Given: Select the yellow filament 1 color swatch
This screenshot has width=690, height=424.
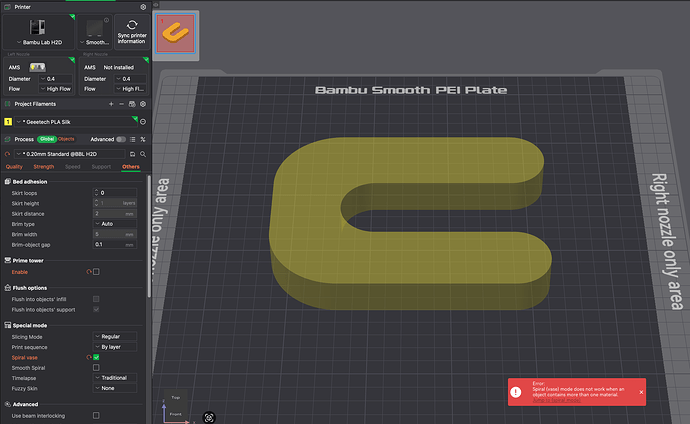Looking at the screenshot, I should pyautogui.click(x=7, y=121).
